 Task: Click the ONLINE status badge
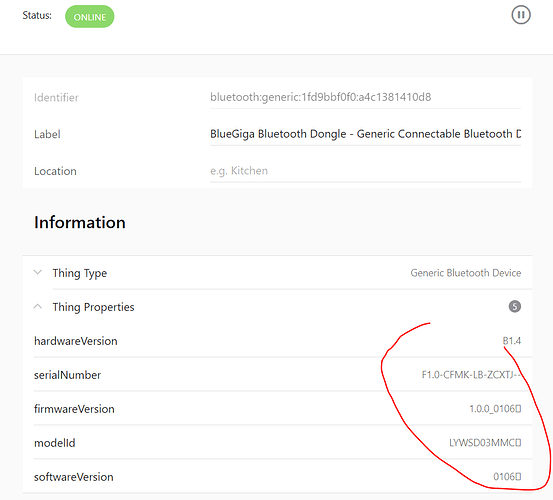point(90,17)
